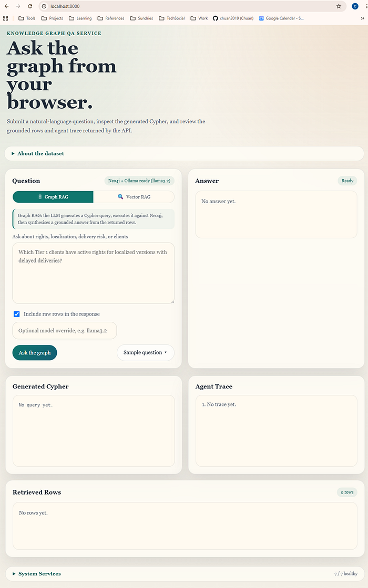Open the Tools bookmarks folder

[x=27, y=18]
